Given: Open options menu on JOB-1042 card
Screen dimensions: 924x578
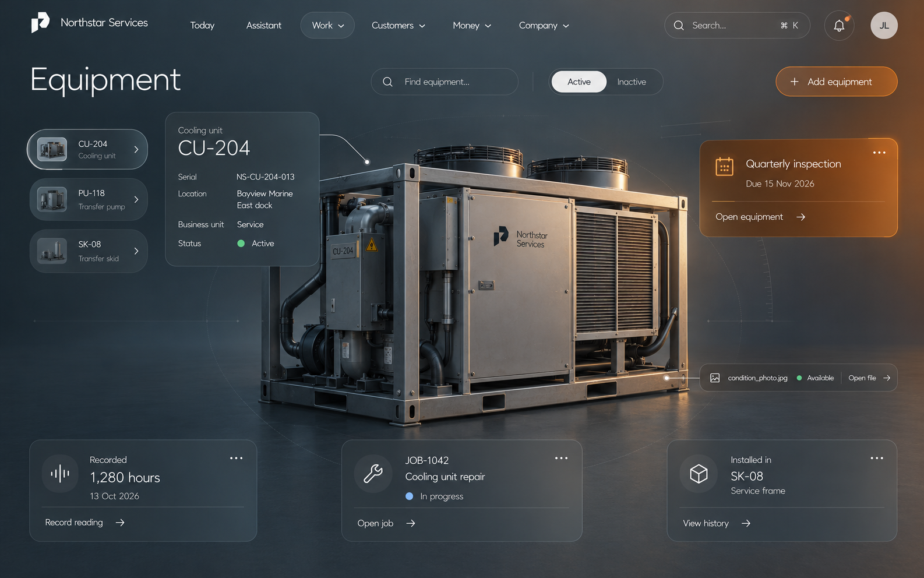Looking at the screenshot, I should (561, 458).
